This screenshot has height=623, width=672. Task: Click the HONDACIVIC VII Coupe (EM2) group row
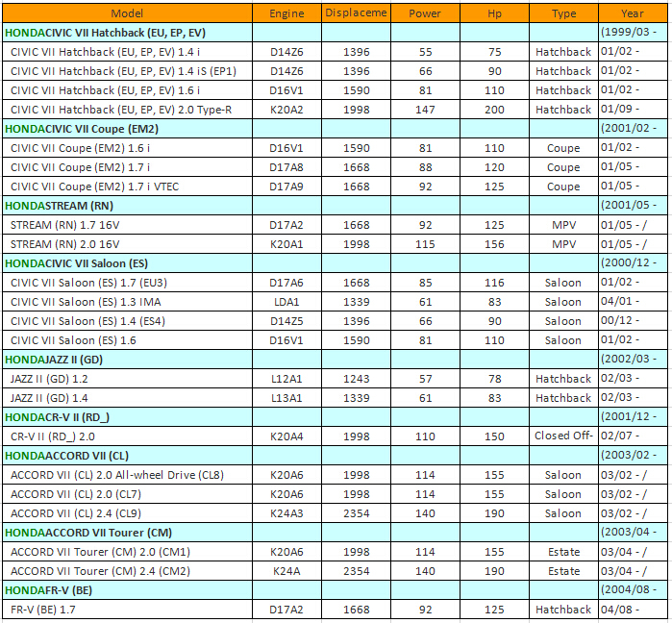(x=335, y=129)
